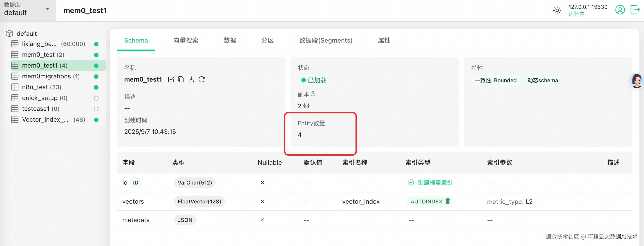Click the table icon beside quick_setup

15,98
